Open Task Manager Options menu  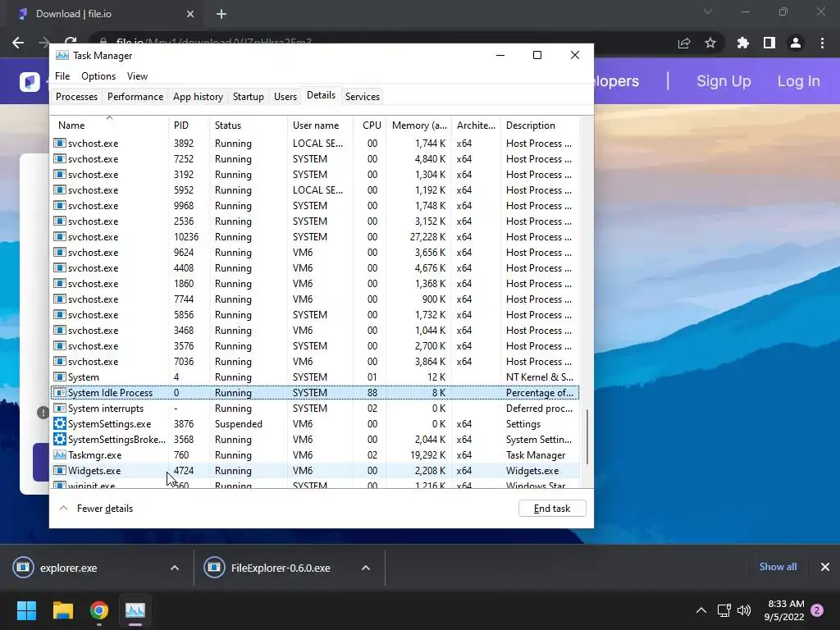pos(98,76)
